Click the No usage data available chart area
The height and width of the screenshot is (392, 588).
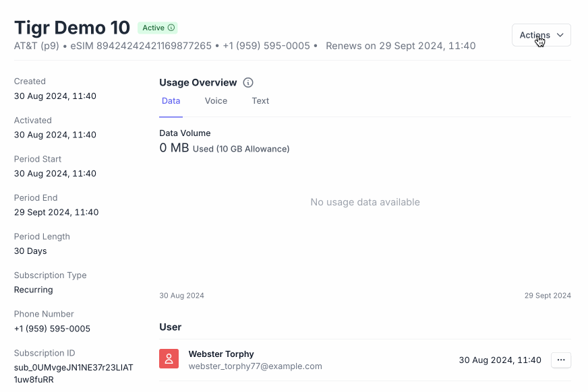click(x=365, y=202)
